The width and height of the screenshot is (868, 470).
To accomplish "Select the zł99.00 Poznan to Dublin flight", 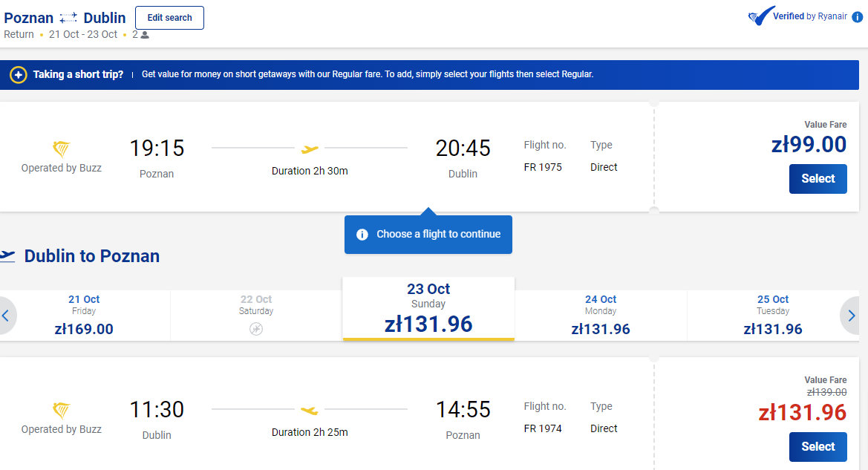I will [818, 179].
